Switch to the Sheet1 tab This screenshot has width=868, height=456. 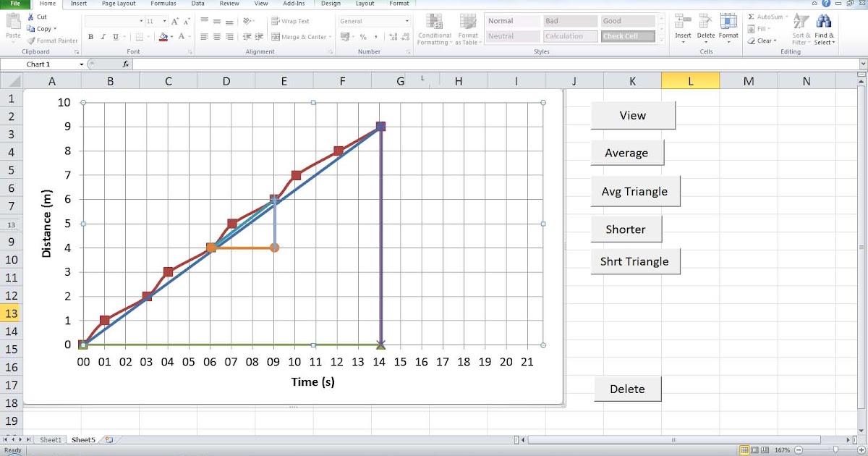51,439
